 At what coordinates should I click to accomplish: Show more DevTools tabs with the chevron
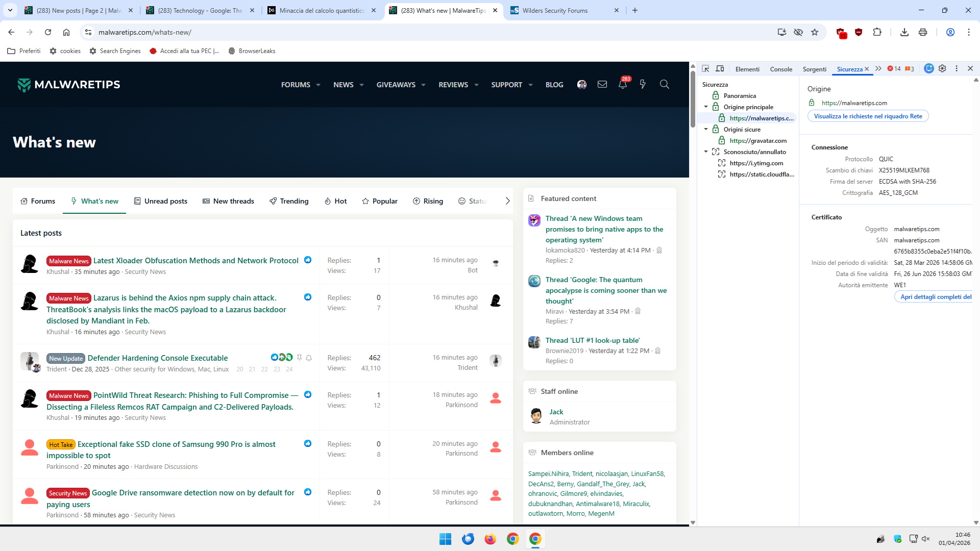click(878, 69)
